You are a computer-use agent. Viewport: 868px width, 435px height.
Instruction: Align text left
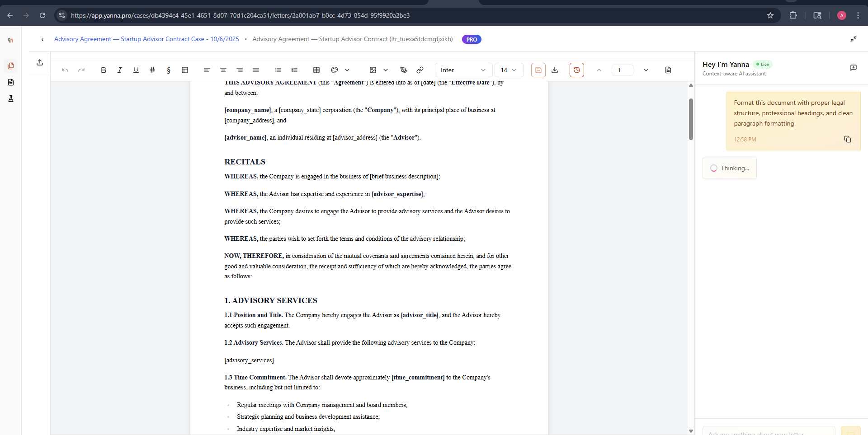point(207,70)
